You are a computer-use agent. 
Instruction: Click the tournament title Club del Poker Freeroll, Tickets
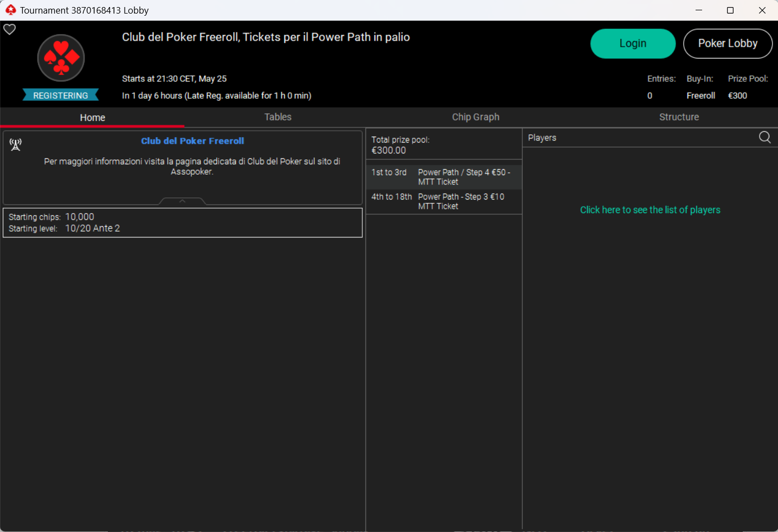click(x=266, y=37)
